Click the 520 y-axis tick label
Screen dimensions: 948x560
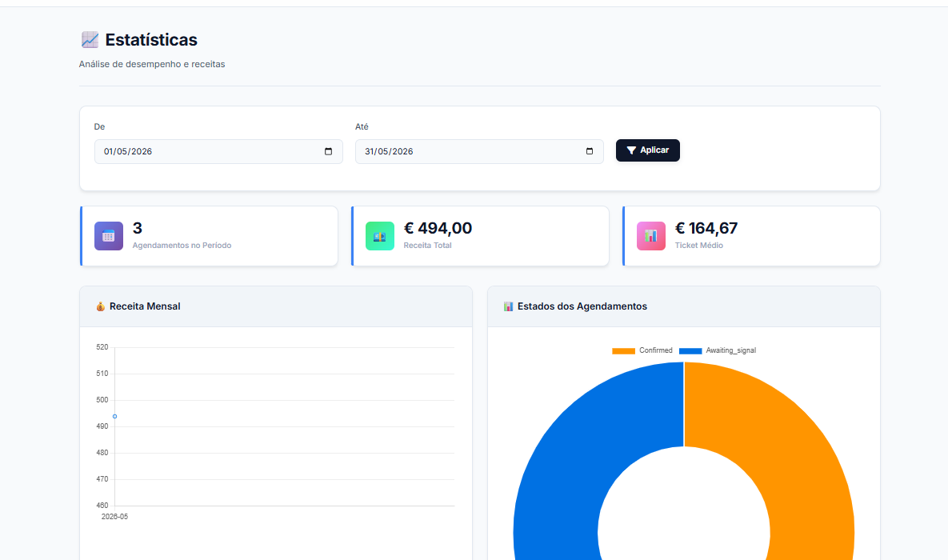(102, 347)
